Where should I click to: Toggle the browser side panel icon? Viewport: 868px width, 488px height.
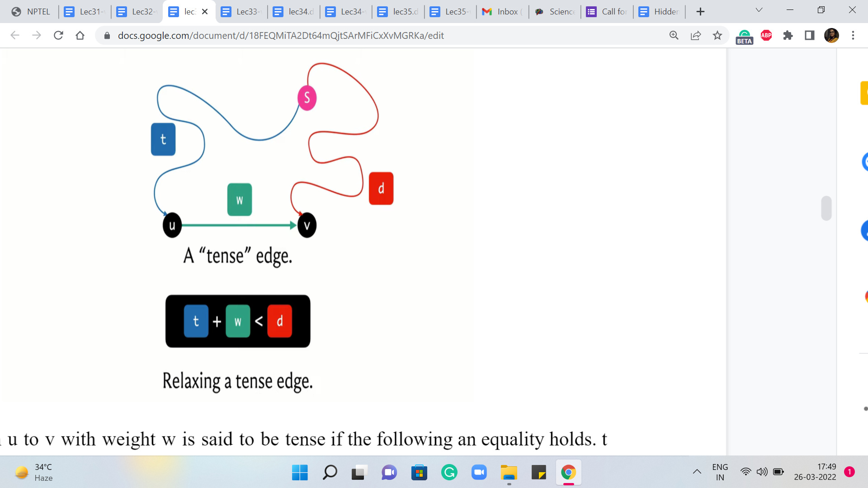pos(810,35)
